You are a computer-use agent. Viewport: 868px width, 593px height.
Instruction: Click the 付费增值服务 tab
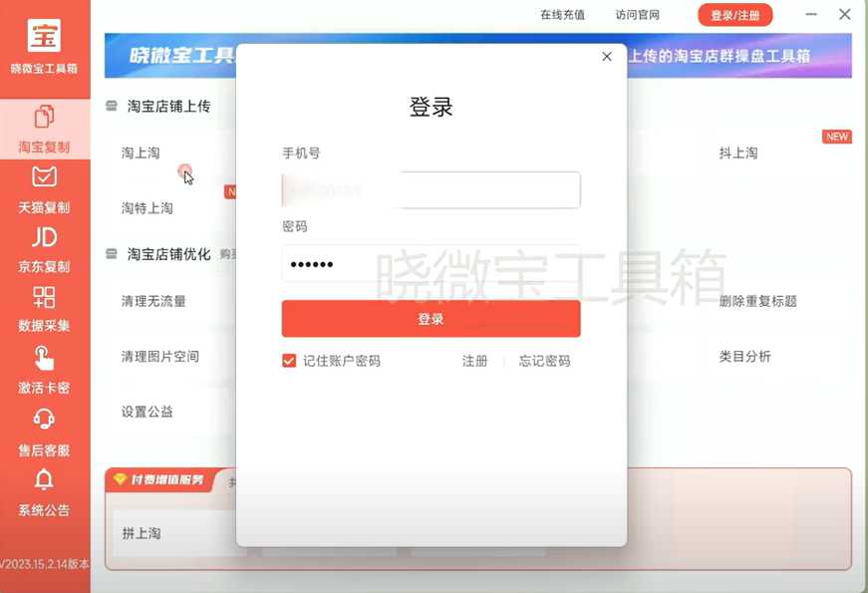click(159, 479)
